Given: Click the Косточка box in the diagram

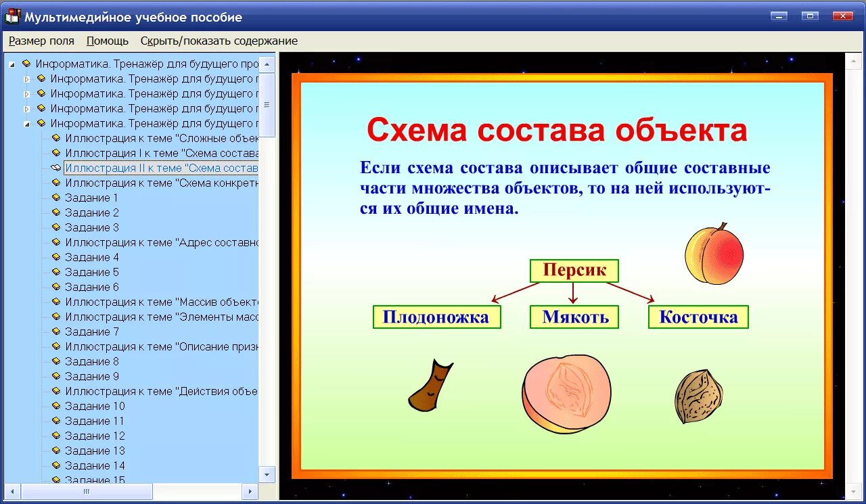Looking at the screenshot, I should (x=698, y=317).
